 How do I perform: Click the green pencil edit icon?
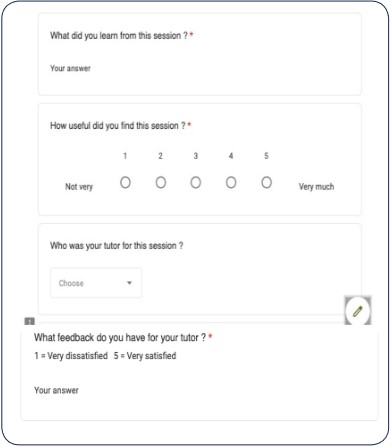point(357,311)
